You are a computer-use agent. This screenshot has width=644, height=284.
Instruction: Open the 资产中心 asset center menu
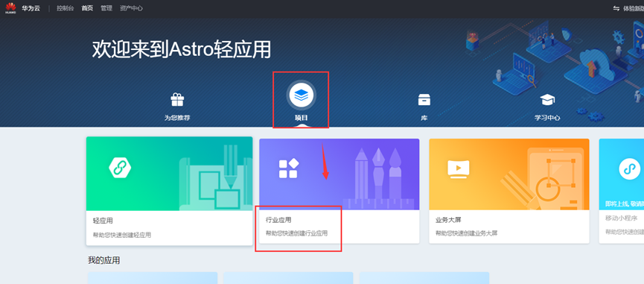(x=132, y=8)
